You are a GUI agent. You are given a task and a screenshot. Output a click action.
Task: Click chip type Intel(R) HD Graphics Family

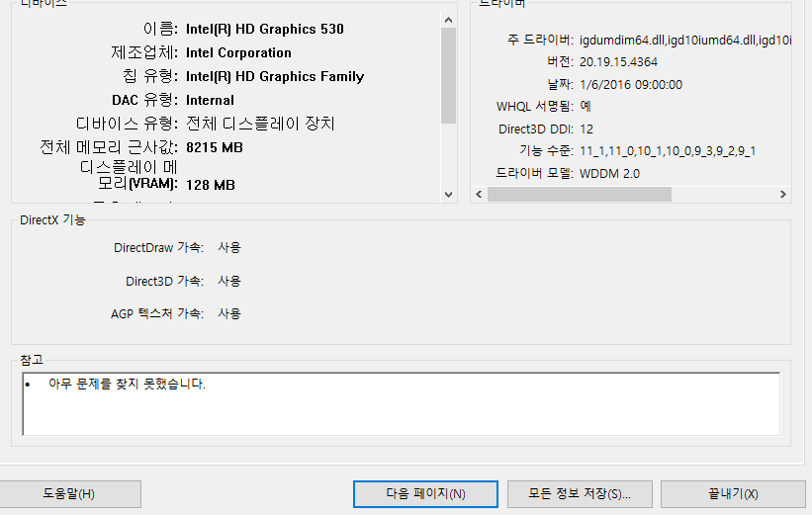pos(275,76)
